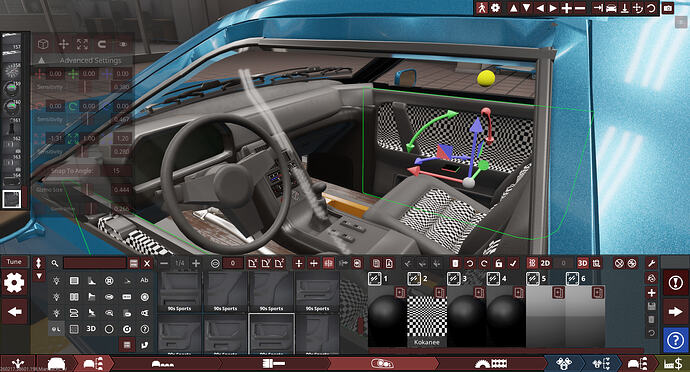Click the redo arrow in fixture toolbar

click(484, 263)
